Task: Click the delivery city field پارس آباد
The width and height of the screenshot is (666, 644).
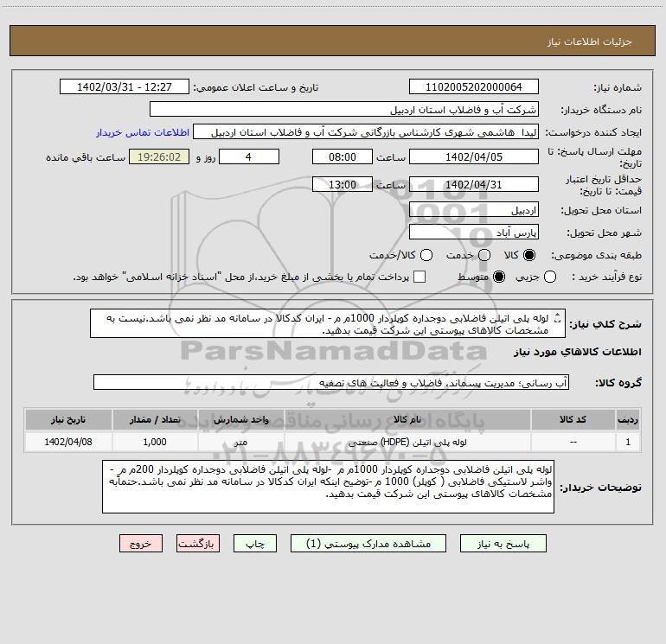Action: click(474, 233)
